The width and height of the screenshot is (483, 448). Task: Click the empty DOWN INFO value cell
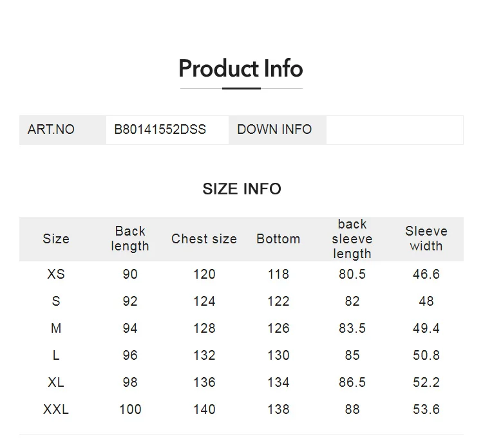point(395,130)
